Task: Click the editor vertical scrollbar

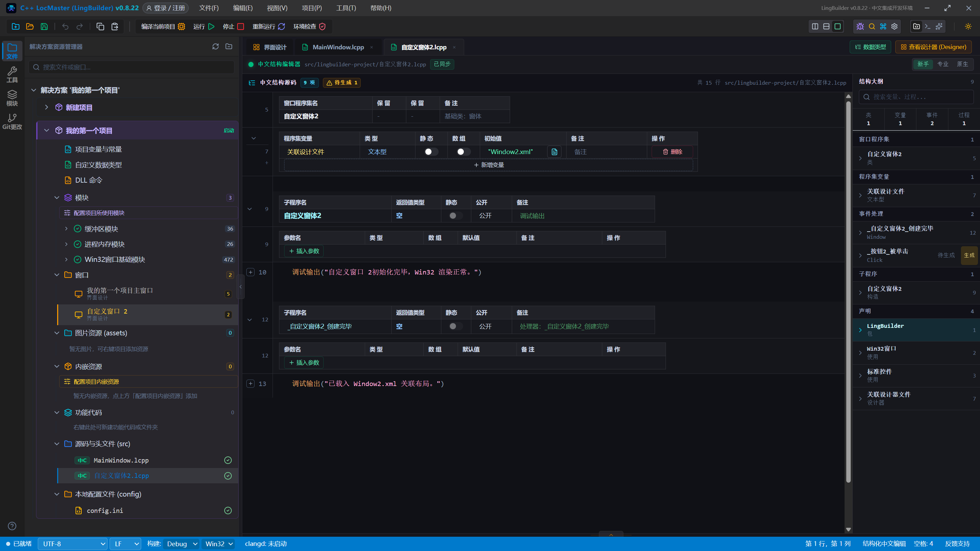Action: (848, 292)
